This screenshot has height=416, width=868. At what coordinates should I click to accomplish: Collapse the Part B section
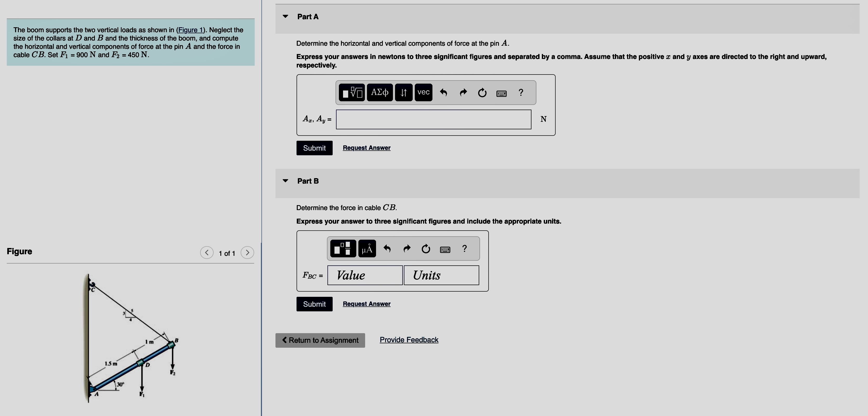pyautogui.click(x=285, y=181)
